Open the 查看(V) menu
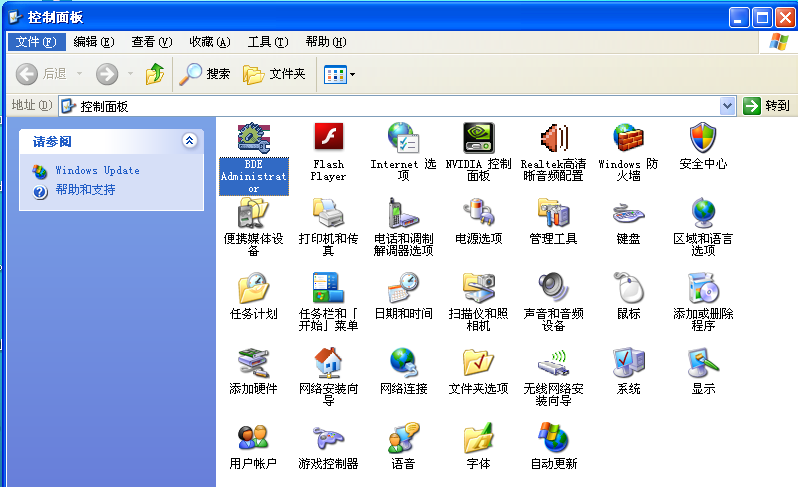798x487 pixels. tap(152, 42)
